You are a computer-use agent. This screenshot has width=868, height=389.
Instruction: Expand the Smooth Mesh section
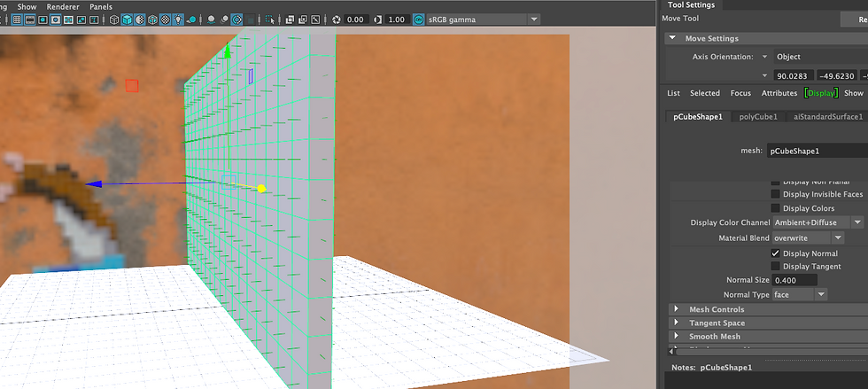[676, 337]
